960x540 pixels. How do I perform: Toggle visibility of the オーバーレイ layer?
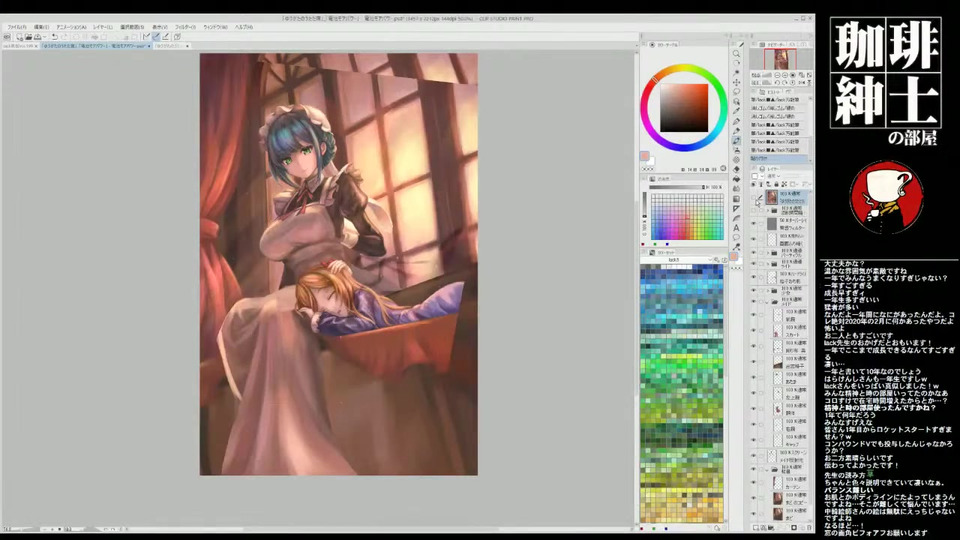point(753,223)
